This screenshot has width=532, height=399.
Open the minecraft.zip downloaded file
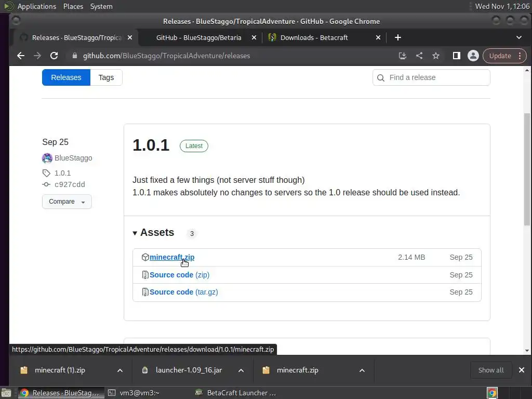tap(297, 370)
